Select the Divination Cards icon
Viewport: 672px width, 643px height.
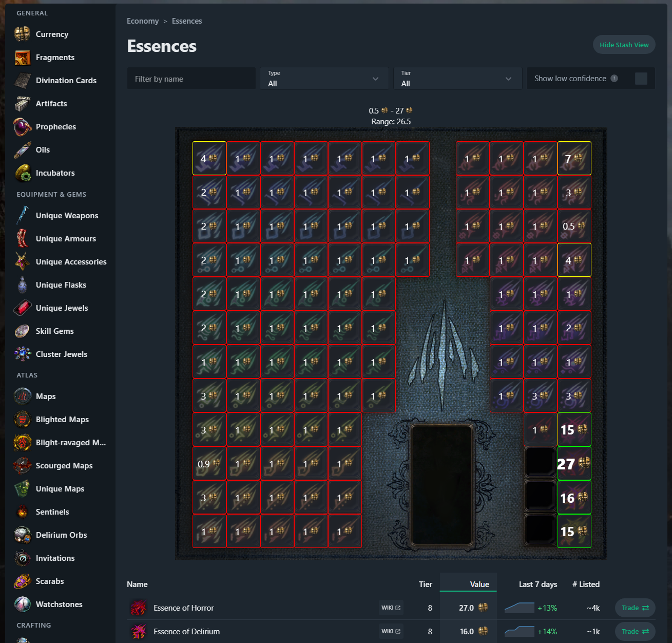[22, 80]
